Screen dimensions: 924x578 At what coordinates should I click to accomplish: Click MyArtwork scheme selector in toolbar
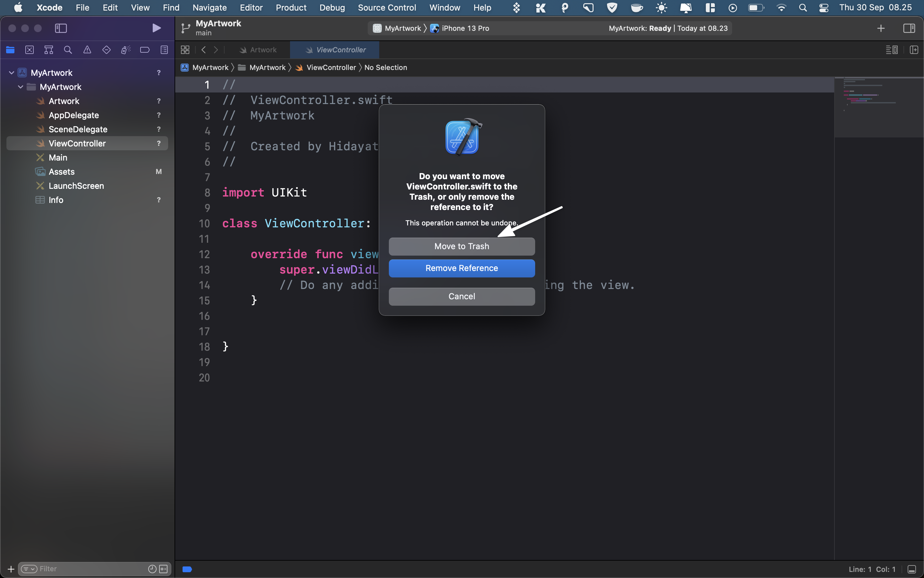click(x=397, y=28)
